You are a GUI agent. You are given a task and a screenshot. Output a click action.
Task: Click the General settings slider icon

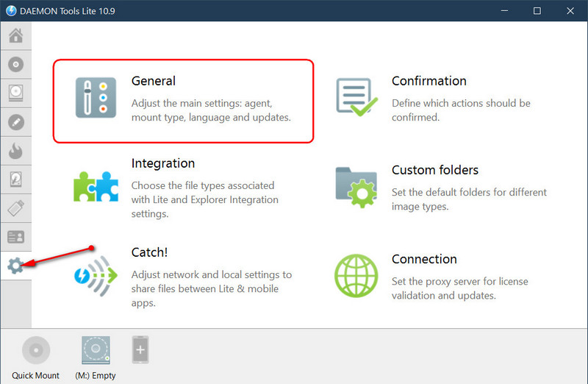coord(96,98)
